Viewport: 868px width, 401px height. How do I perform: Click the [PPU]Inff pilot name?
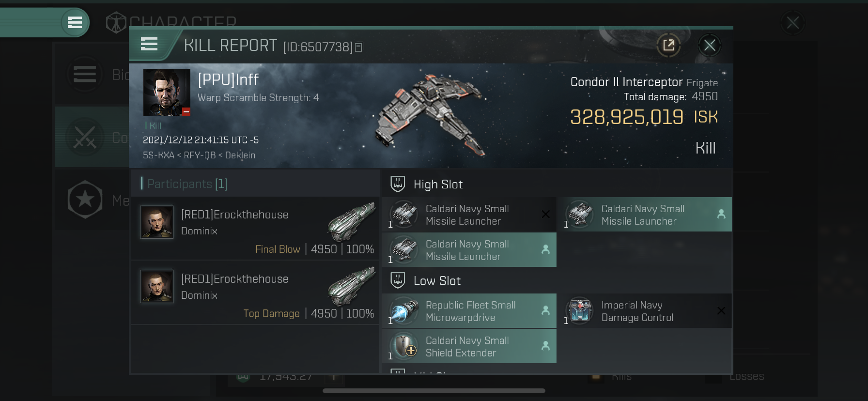(x=228, y=79)
